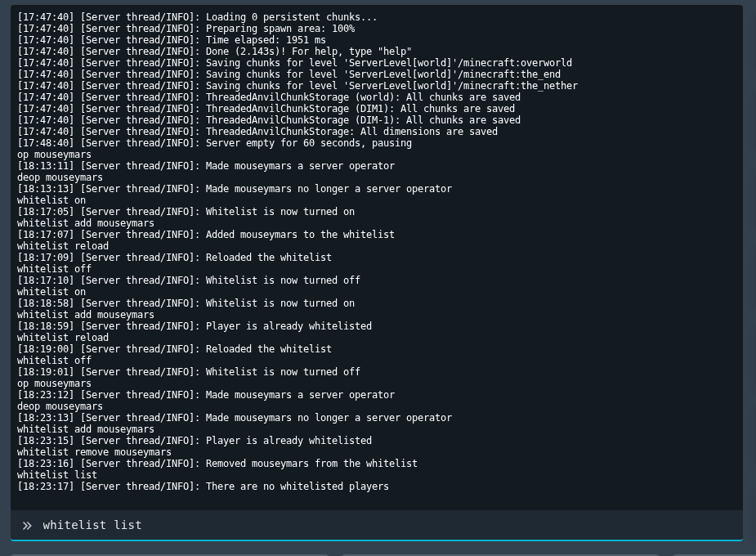756x556 pixels.
Task: Click the 'ThreadedAnvilChunkStorage (DIM1)' log line
Action: pyautogui.click(x=266, y=109)
